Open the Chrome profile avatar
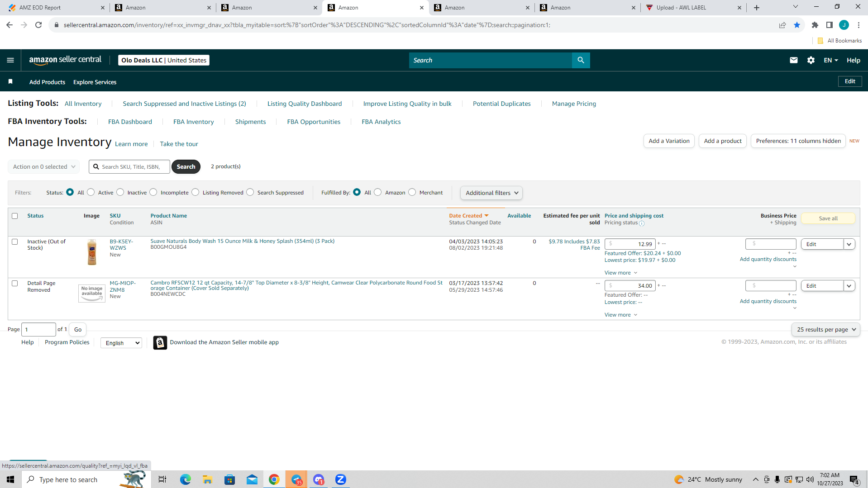This screenshot has width=868, height=488. pyautogui.click(x=844, y=25)
